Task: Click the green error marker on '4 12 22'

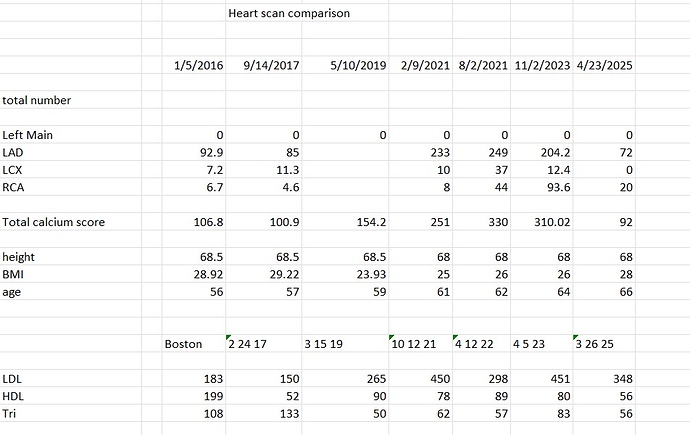Action: (455, 337)
